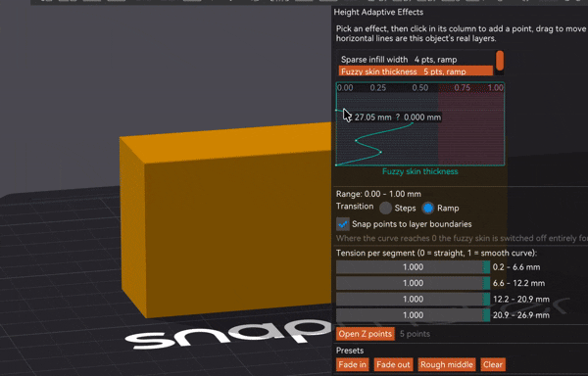
Task: Click the 0.50 axis label on graph
Action: pyautogui.click(x=420, y=88)
